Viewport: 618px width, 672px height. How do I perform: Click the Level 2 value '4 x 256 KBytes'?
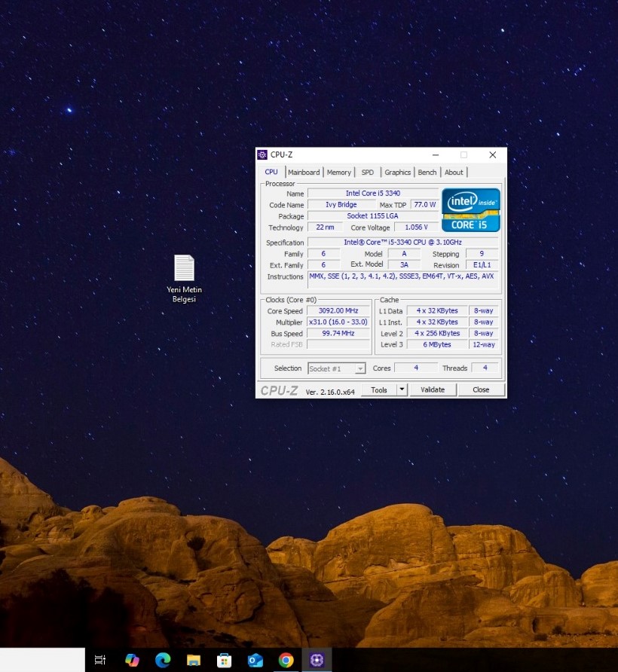pyautogui.click(x=437, y=333)
